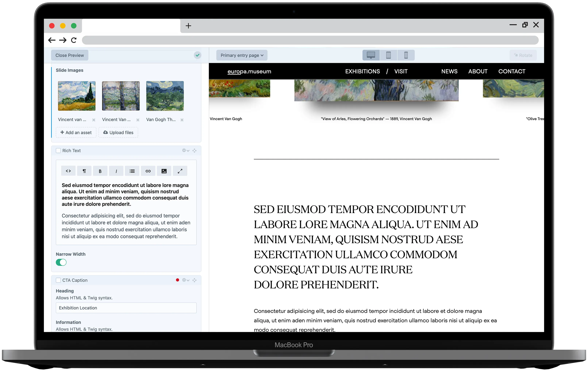This screenshot has width=588, height=371.
Task: Select the wheat field cypress thumbnail
Action: tap(77, 96)
